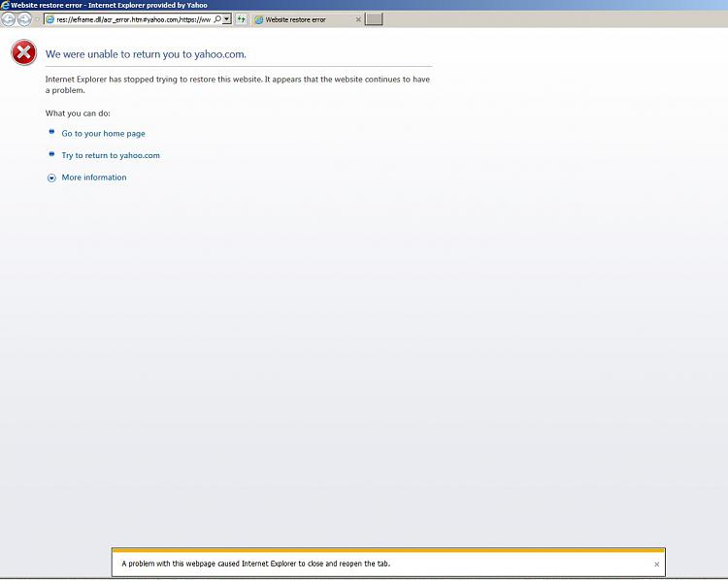Click the 'What you can do:' text

pos(78,113)
